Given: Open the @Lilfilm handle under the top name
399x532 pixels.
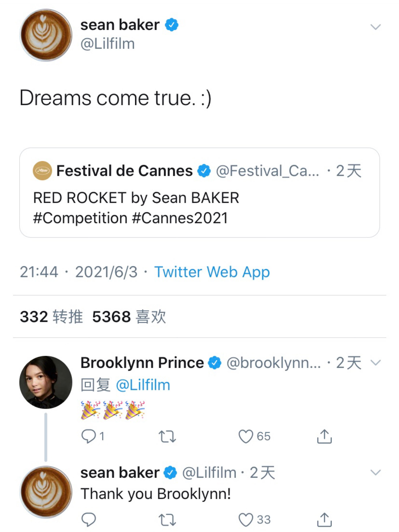Looking at the screenshot, I should pyautogui.click(x=108, y=44).
